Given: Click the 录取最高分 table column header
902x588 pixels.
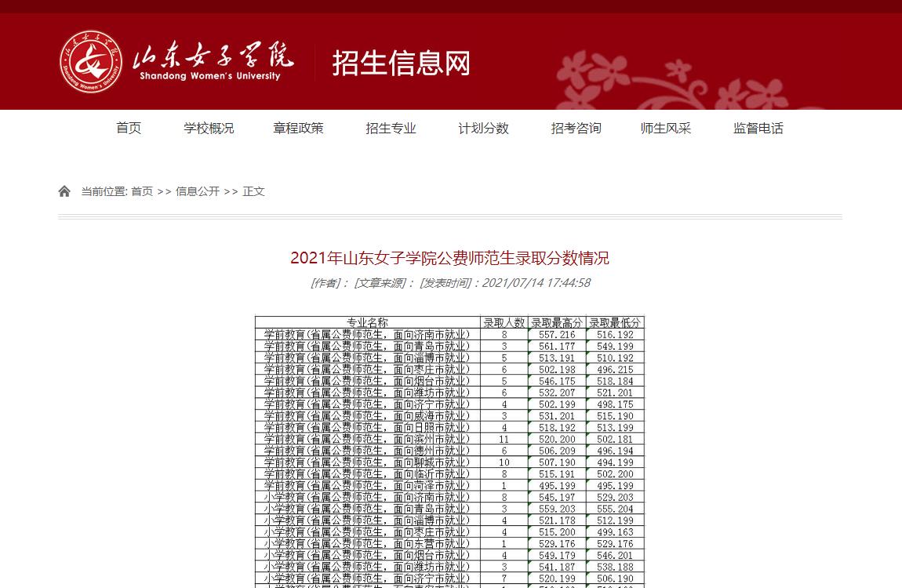Looking at the screenshot, I should click(x=556, y=322).
